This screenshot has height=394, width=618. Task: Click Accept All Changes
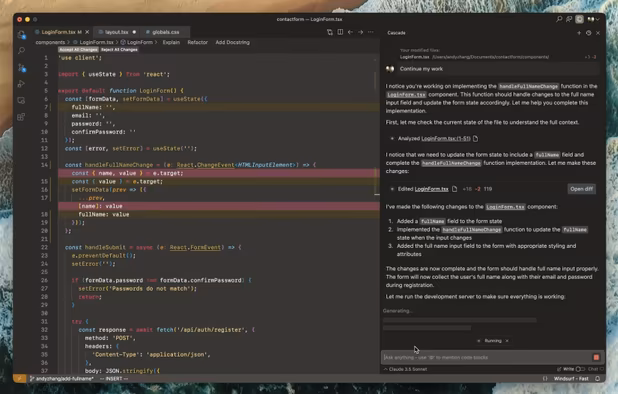(78, 50)
